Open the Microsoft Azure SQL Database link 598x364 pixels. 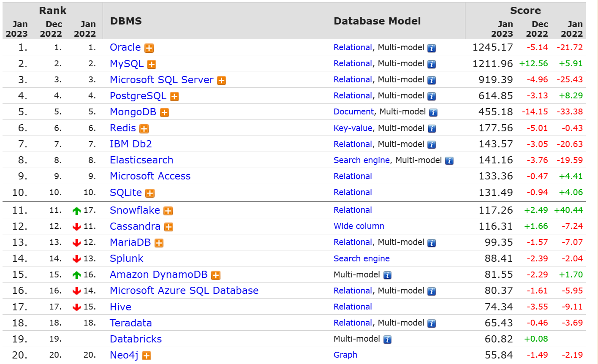[x=184, y=291]
